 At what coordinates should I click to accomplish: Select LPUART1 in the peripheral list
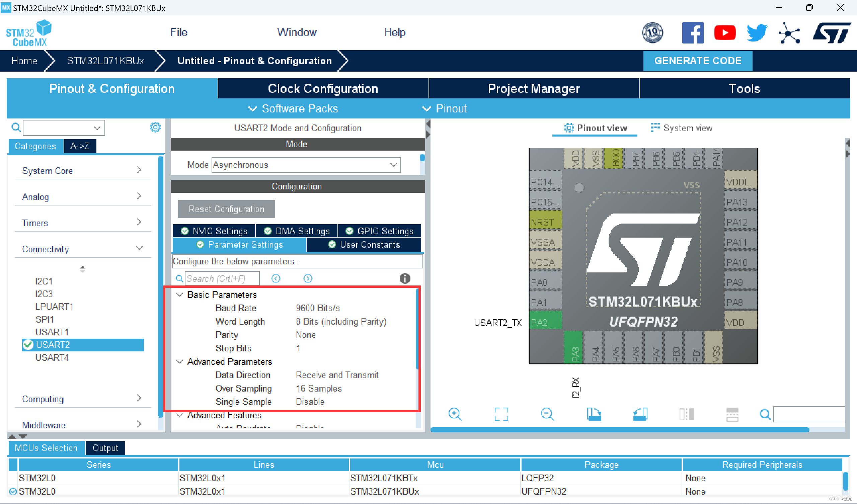pos(55,307)
